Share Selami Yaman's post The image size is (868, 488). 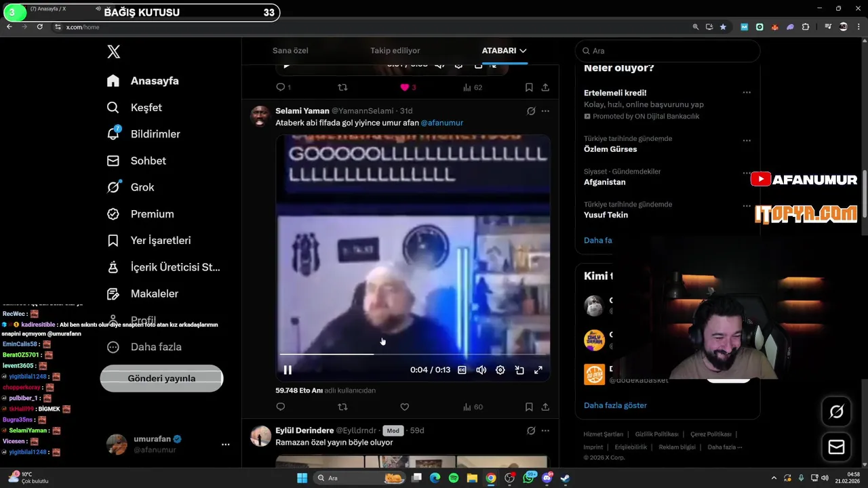(545, 407)
